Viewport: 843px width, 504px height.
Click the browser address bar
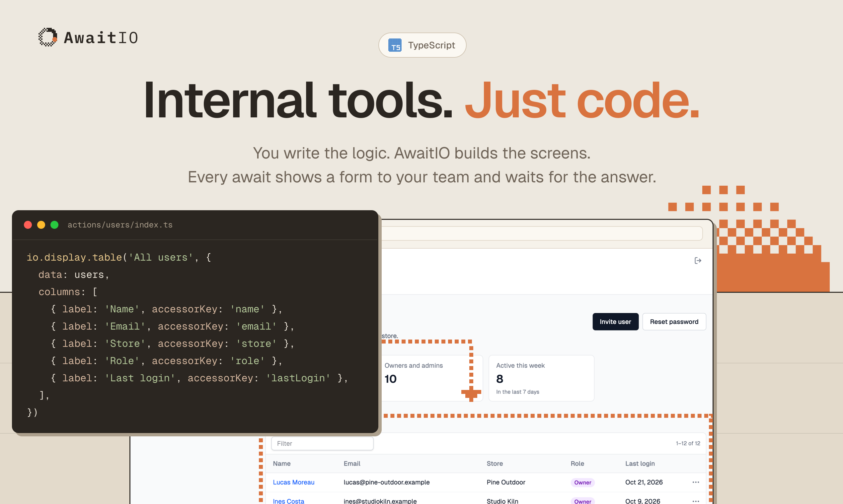[542, 233]
